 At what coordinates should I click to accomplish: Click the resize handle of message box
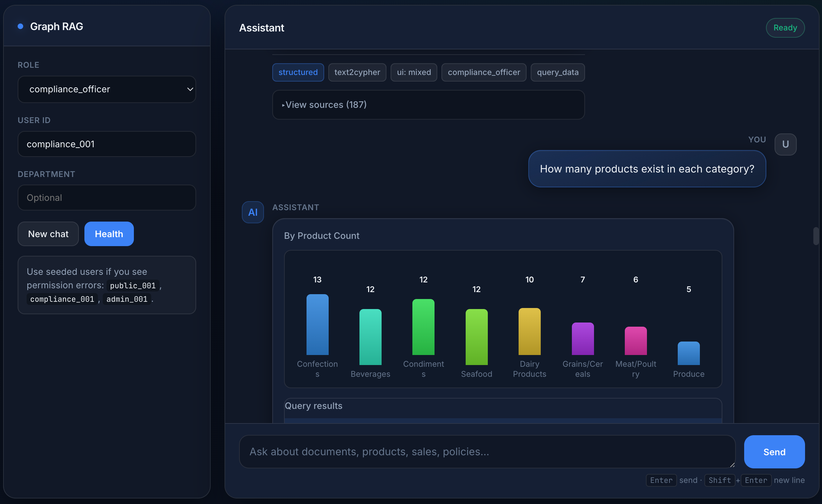point(732,465)
